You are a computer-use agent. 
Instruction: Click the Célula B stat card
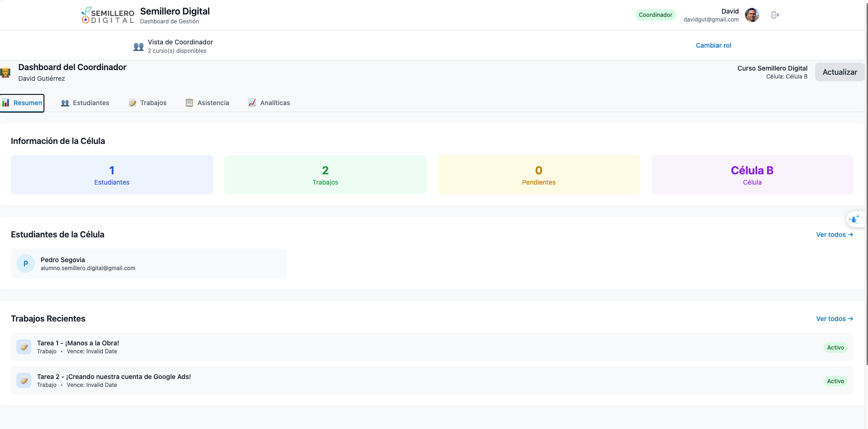[752, 175]
